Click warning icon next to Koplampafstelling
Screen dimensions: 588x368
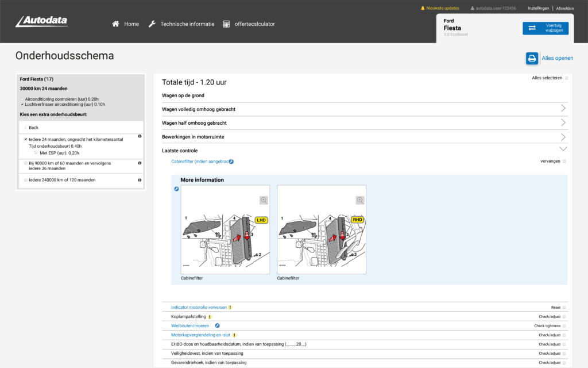[210, 317]
